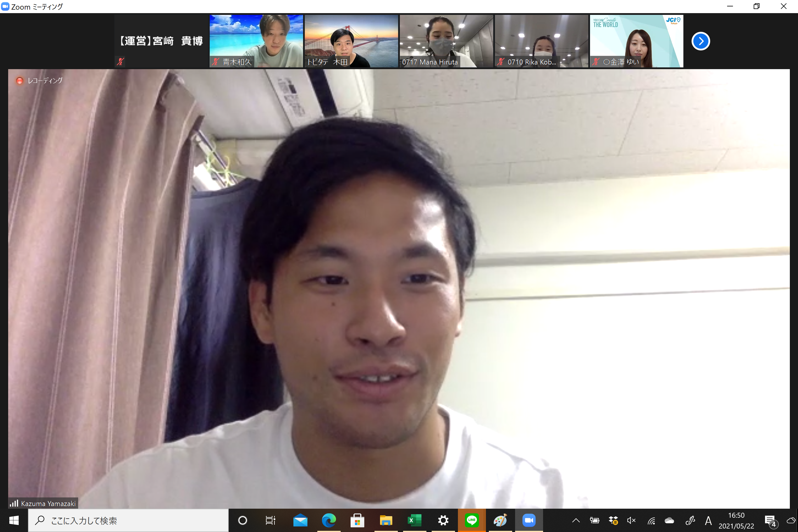Viewport: 798px width, 532px height.
Task: Open the Windows Start menu
Action: coord(14,520)
